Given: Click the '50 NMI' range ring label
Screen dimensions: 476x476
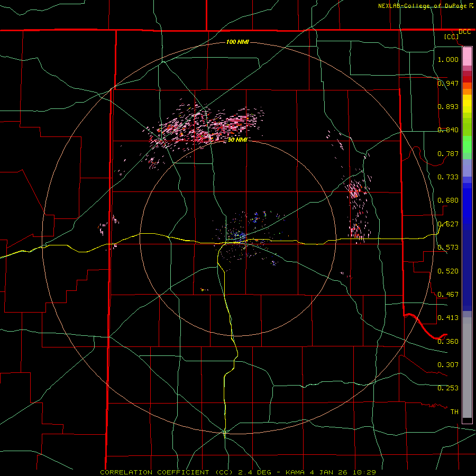Looking at the screenshot, I should pos(237,140).
